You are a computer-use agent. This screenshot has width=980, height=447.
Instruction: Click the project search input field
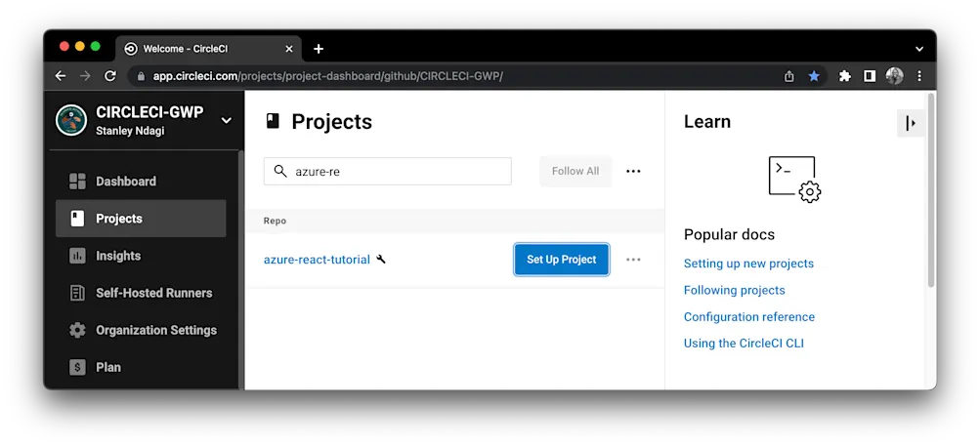pos(388,171)
